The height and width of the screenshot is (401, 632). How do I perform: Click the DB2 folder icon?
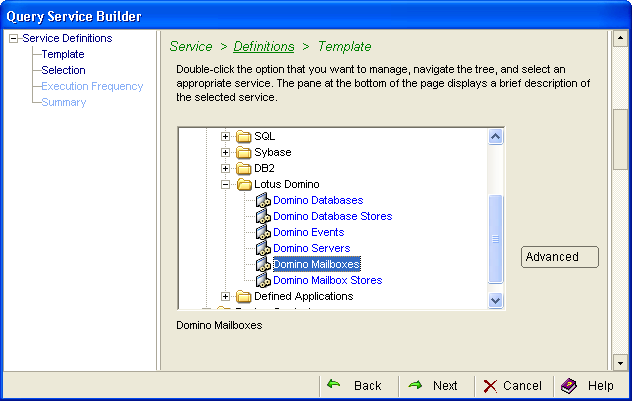tap(243, 168)
